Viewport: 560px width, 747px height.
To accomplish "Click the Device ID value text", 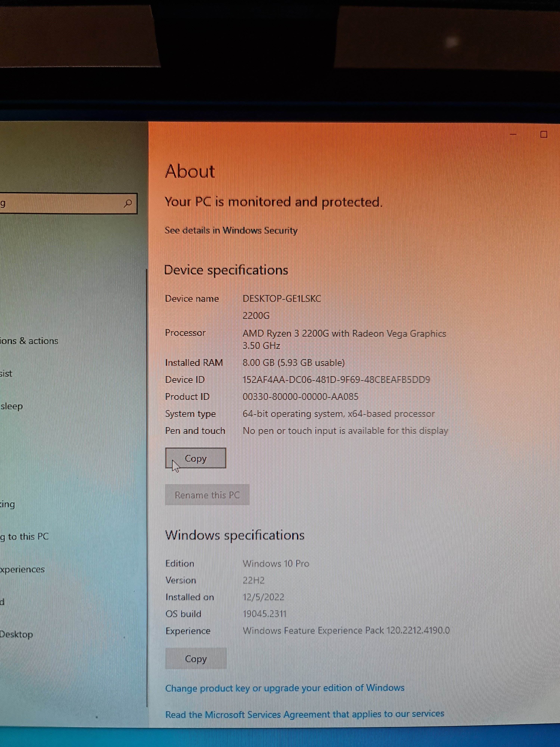I will pos(336,380).
